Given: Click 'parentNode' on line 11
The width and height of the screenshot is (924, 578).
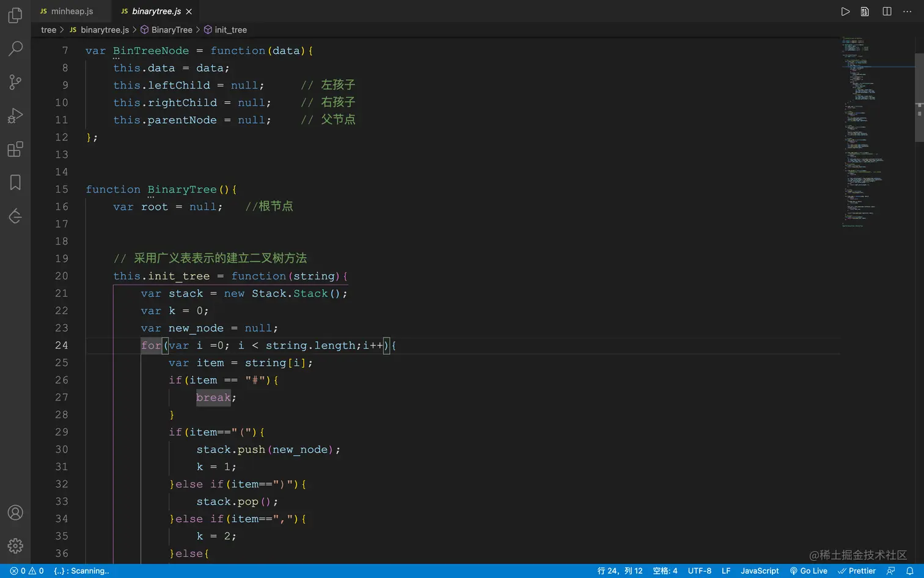Looking at the screenshot, I should click(x=182, y=120).
